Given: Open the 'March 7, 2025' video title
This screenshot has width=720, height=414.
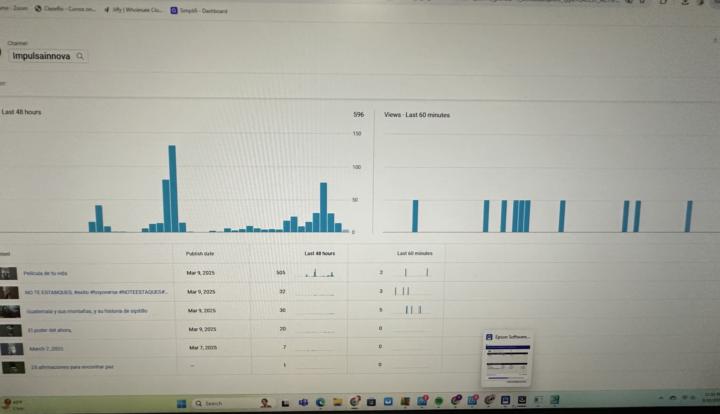Looking at the screenshot, I should [x=46, y=349].
